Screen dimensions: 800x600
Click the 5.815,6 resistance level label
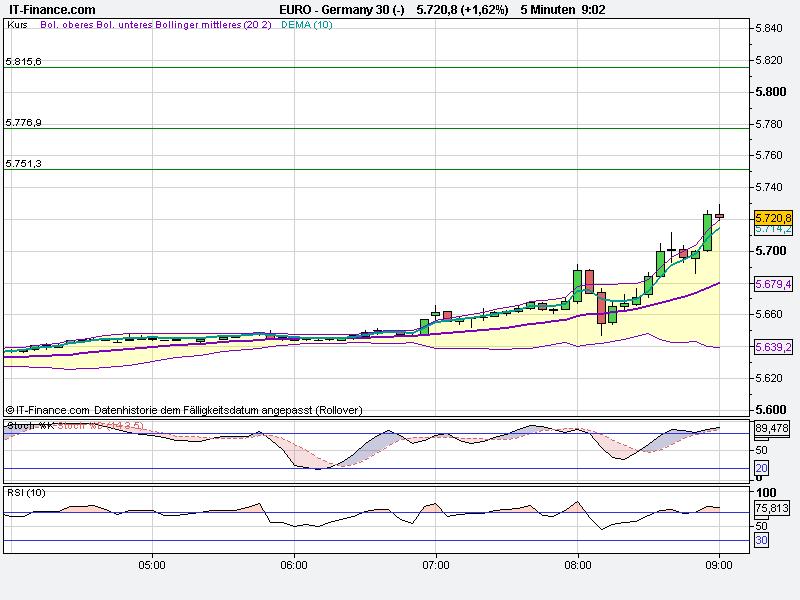(23, 62)
